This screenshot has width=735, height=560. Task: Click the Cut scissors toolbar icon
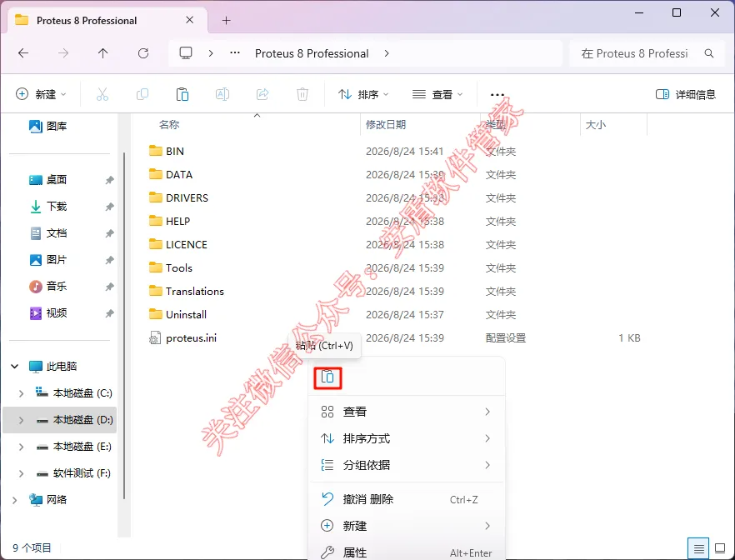102,94
